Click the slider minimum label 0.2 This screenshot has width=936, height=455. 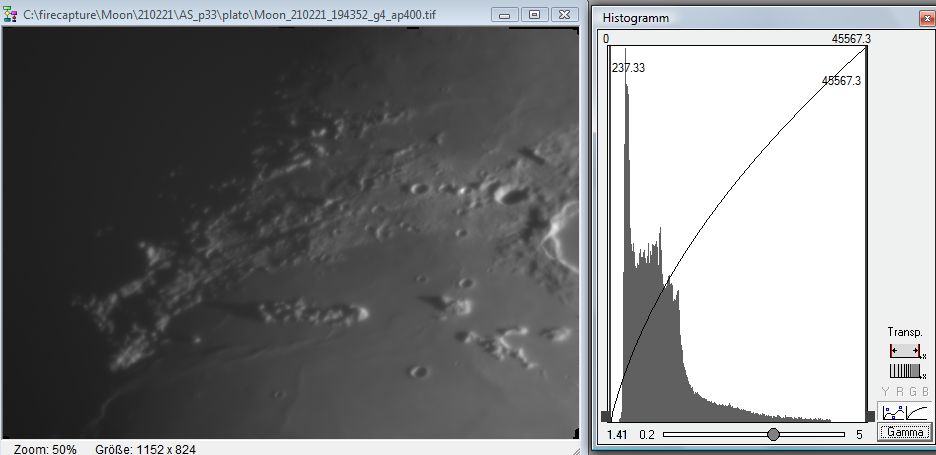[646, 435]
